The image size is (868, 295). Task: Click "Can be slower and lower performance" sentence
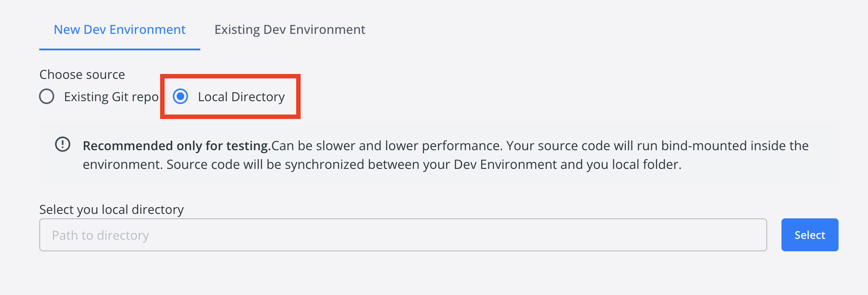[x=386, y=146]
